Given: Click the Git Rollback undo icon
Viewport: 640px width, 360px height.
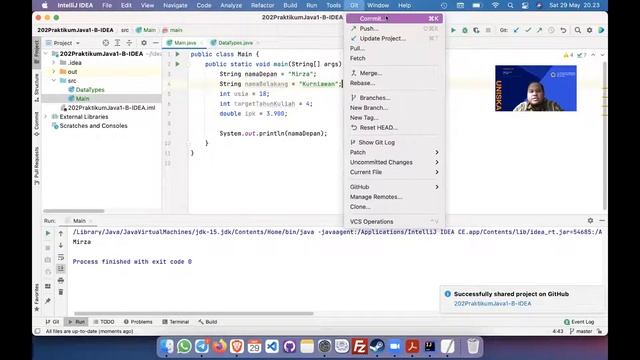Looking at the screenshot, I should tap(563, 30).
